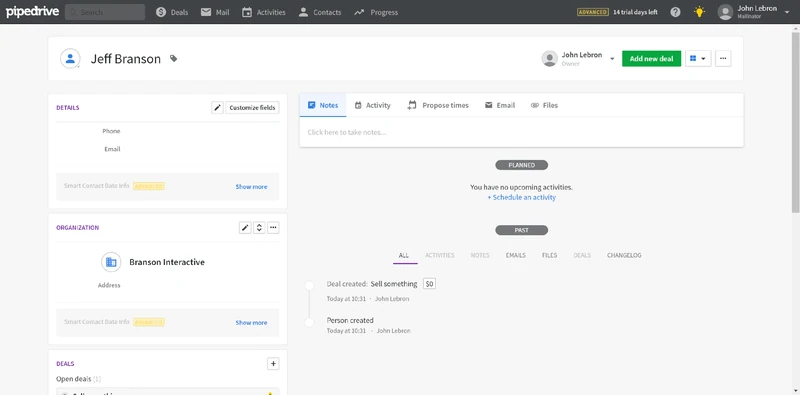The width and height of the screenshot is (800, 395).
Task: Edit organization with the pencil icon
Action: pyautogui.click(x=245, y=228)
